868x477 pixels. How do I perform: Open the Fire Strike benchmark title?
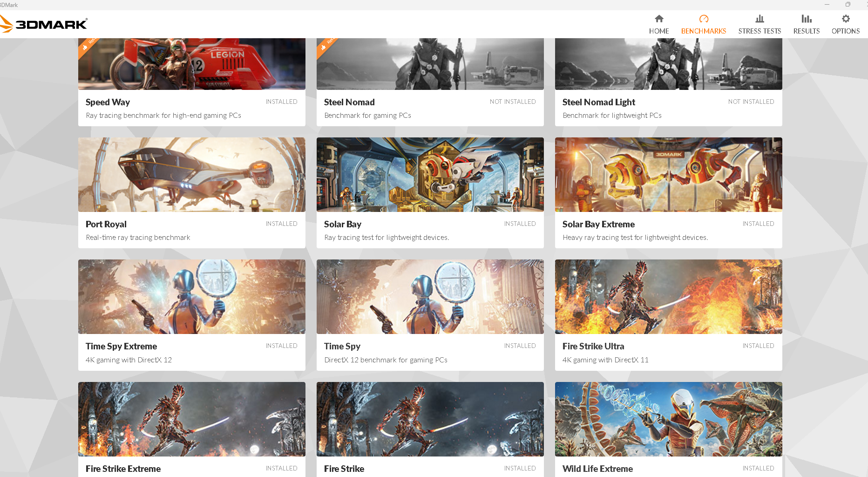(x=344, y=469)
